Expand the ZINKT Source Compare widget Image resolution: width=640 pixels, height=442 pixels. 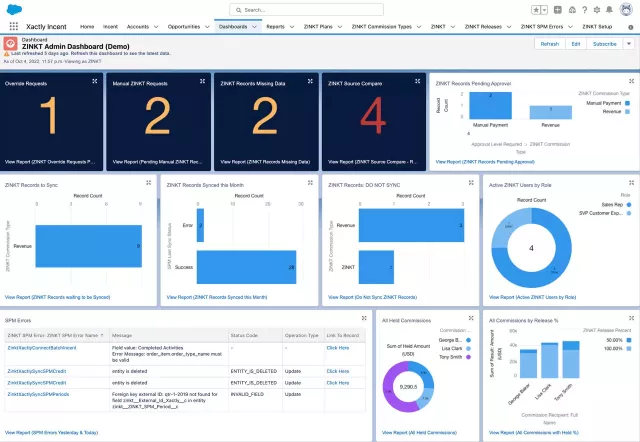click(418, 81)
